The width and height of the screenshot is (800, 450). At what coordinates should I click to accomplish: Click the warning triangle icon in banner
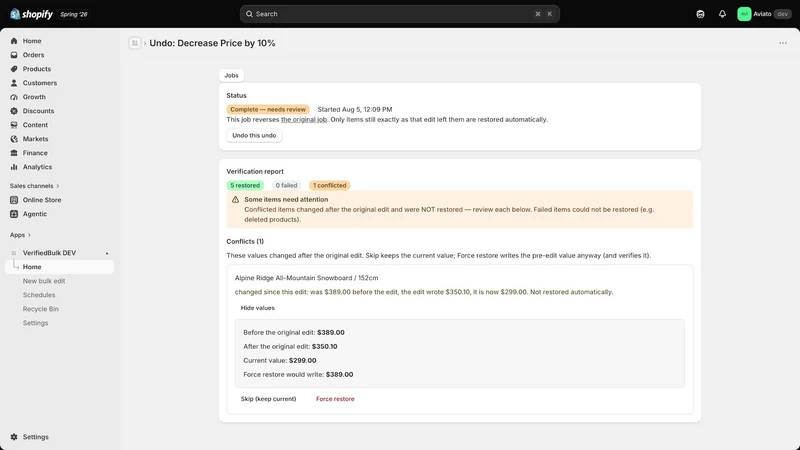(x=235, y=199)
